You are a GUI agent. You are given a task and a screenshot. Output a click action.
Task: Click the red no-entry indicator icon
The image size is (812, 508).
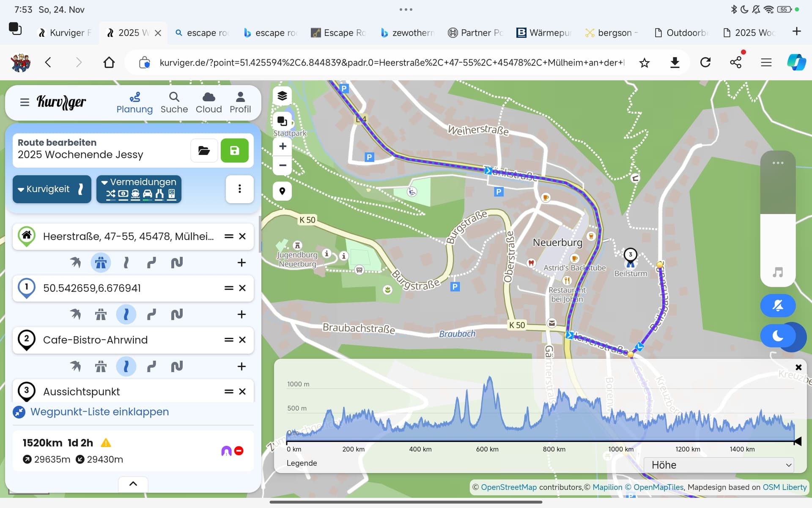(239, 451)
